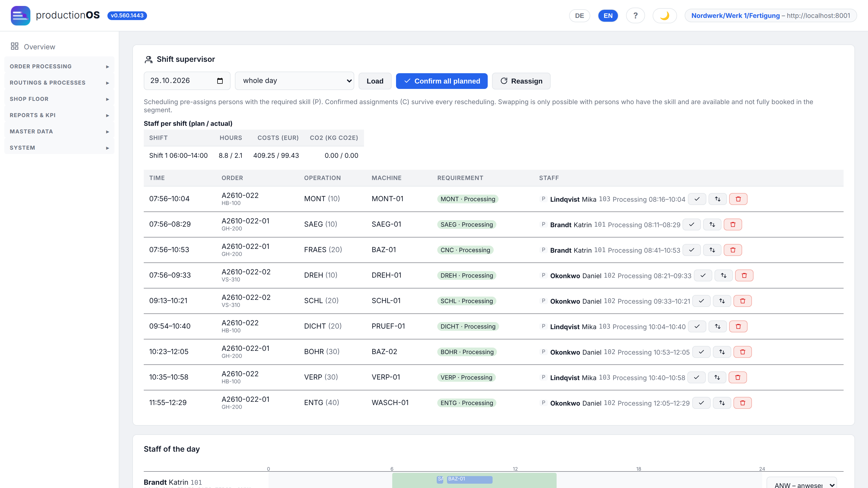
Task: Delete the ENTG (40) staff assignment
Action: click(x=742, y=403)
